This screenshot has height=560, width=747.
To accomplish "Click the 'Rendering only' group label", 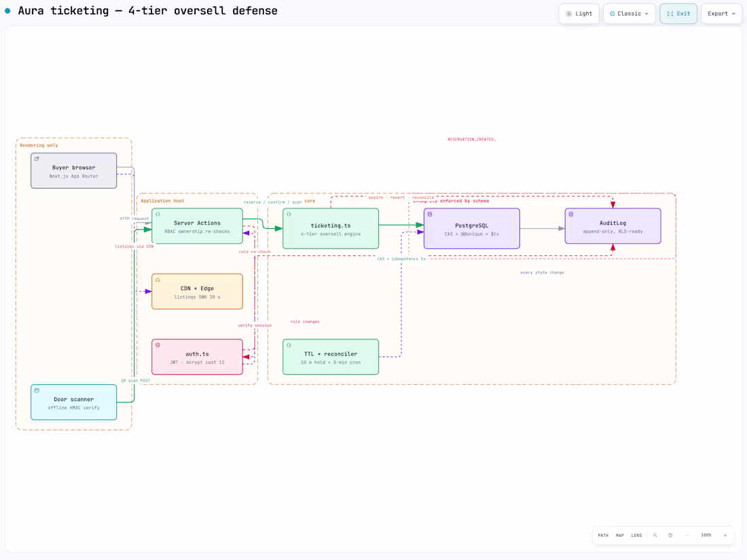I will pos(39,145).
